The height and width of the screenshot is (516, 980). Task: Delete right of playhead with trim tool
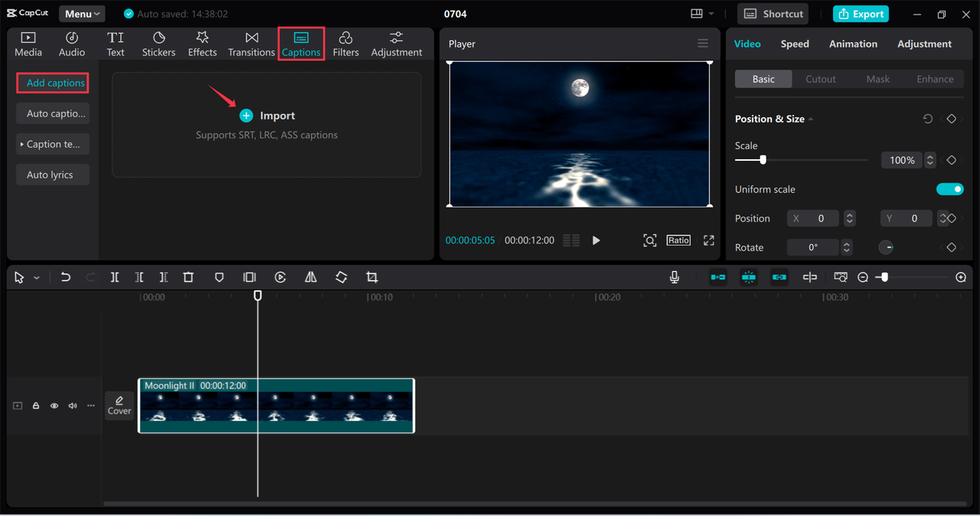pos(164,277)
